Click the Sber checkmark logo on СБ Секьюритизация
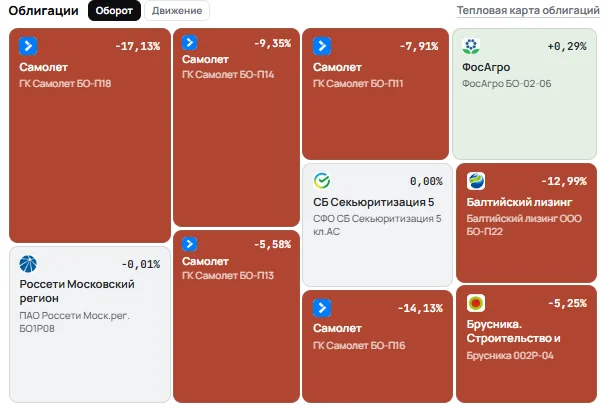 (x=322, y=181)
